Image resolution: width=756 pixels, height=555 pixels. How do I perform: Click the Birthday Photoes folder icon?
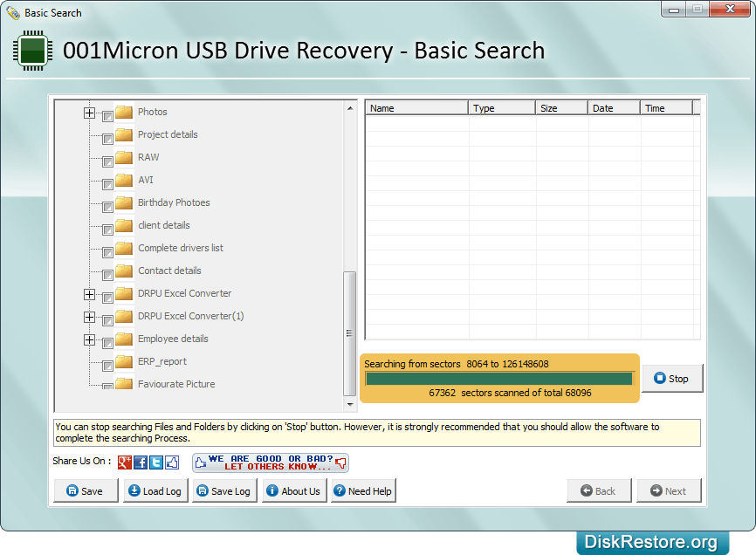[124, 202]
